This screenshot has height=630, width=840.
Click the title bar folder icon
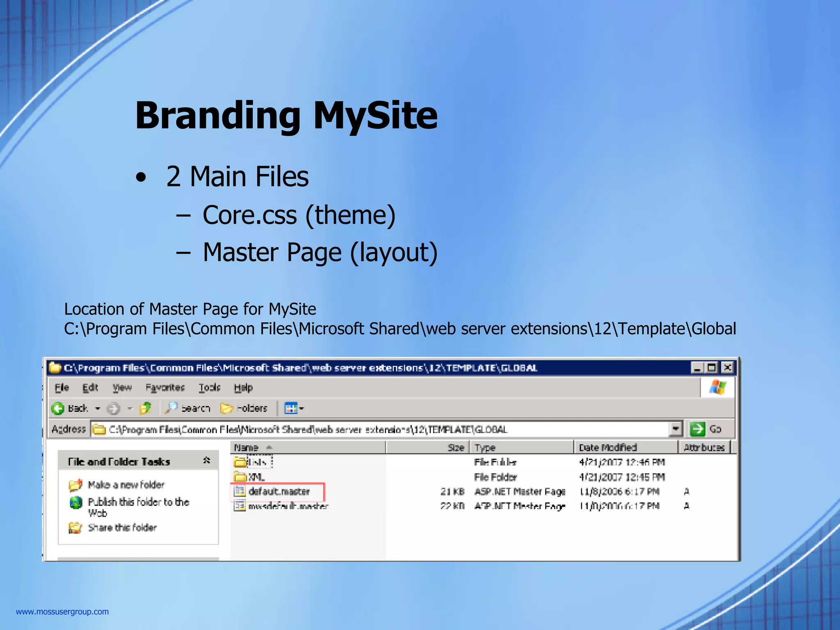pos(55,367)
